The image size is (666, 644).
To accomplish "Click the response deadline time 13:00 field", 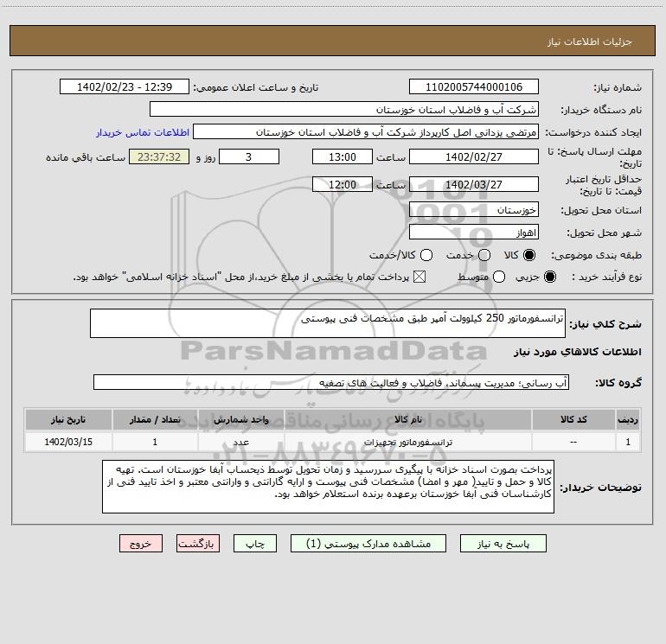I will 343,156.
